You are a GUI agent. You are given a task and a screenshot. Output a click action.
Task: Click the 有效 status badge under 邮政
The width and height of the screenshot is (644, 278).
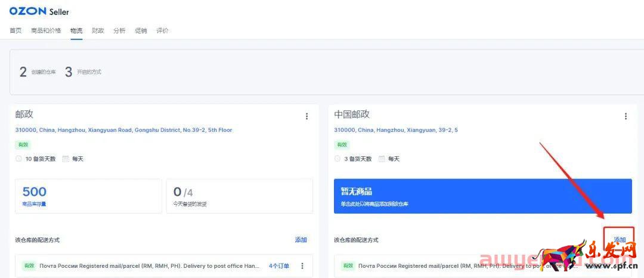point(23,144)
